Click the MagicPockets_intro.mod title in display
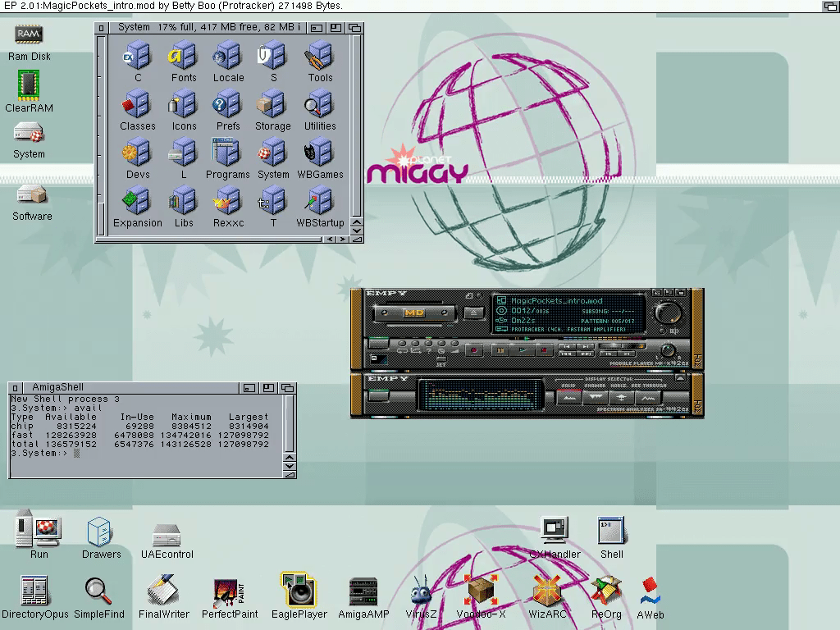The width and height of the screenshot is (840, 630). click(557, 300)
